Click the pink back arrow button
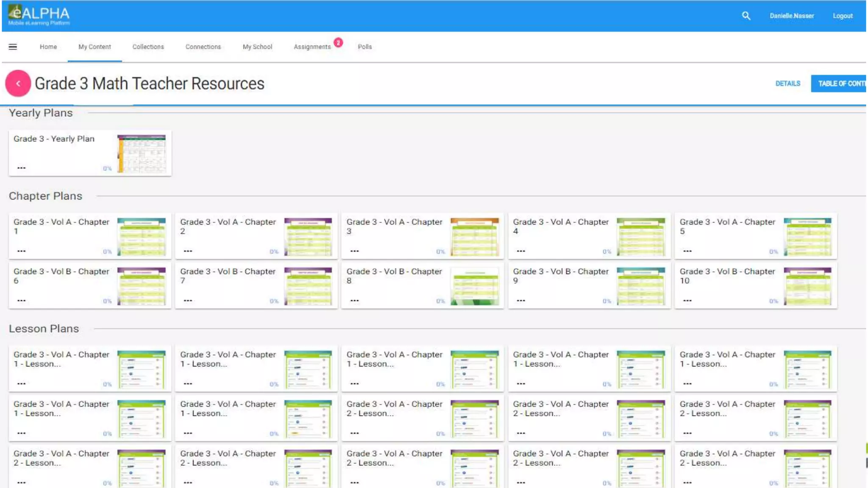This screenshot has width=868, height=488. pos(18,83)
